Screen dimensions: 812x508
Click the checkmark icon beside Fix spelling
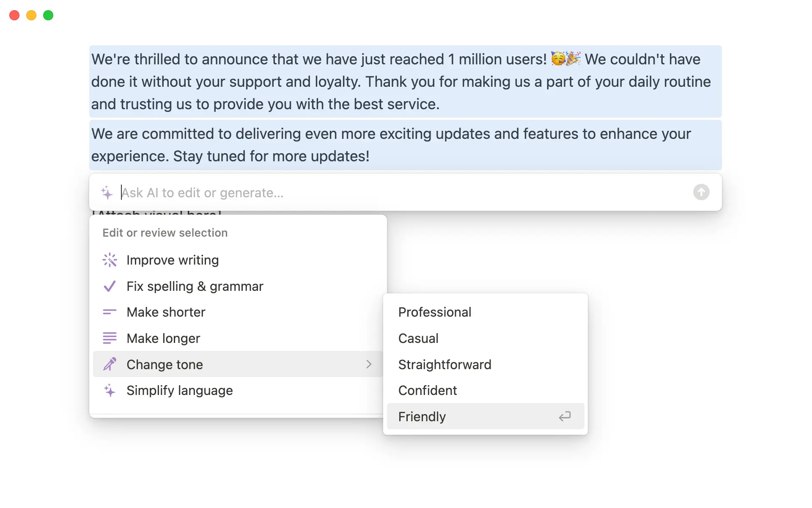(110, 286)
